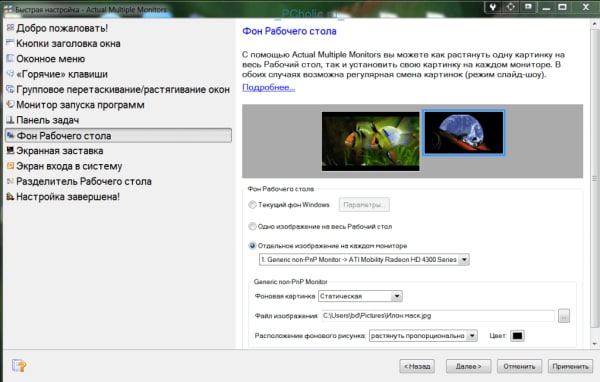Open Экран входа в систему section
This screenshot has width=600, height=382.
[69, 166]
